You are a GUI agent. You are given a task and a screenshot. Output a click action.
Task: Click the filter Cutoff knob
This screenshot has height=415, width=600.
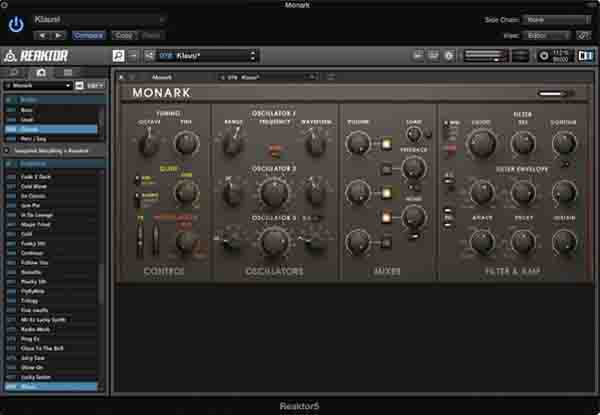482,144
